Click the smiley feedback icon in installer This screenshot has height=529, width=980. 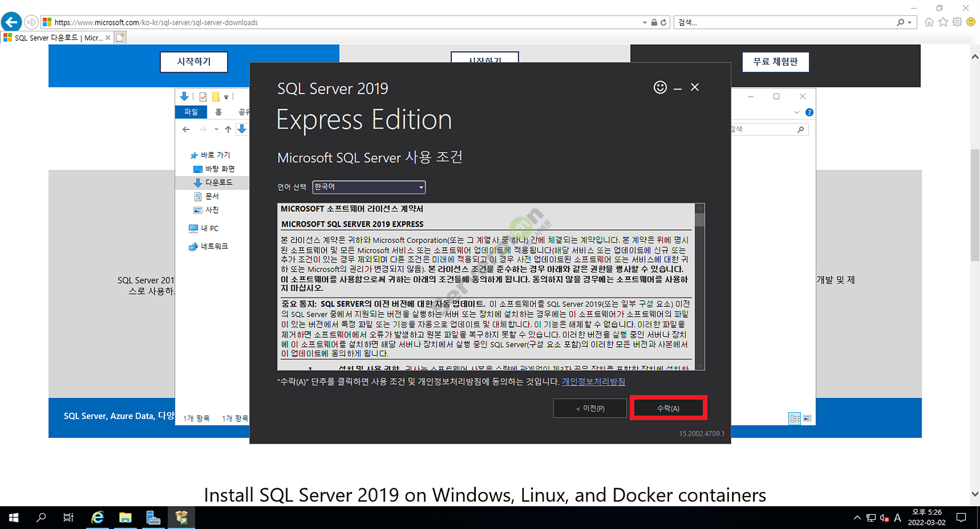660,87
